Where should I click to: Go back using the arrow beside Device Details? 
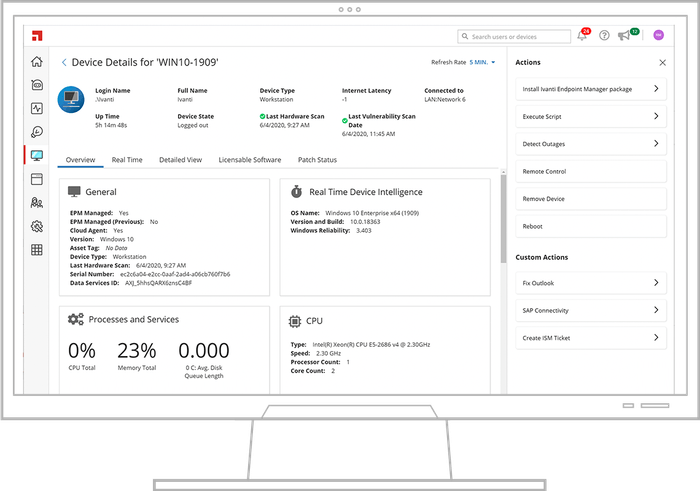(x=66, y=62)
